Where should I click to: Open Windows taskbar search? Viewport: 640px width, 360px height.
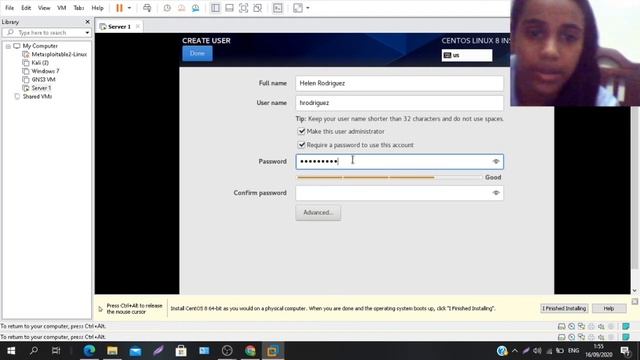[34, 351]
